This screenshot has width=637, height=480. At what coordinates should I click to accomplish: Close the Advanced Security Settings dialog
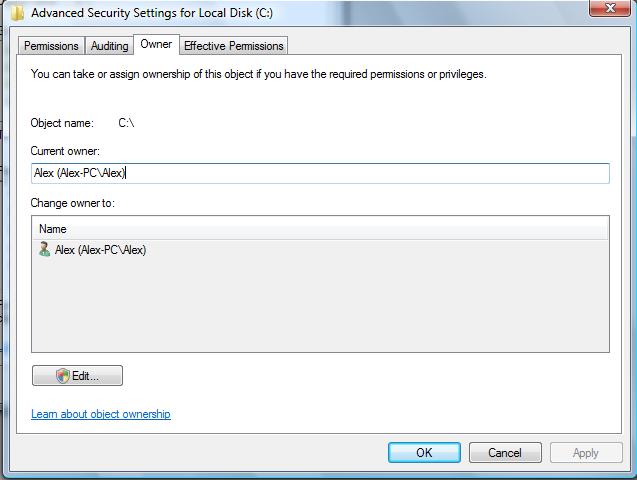(603, 10)
